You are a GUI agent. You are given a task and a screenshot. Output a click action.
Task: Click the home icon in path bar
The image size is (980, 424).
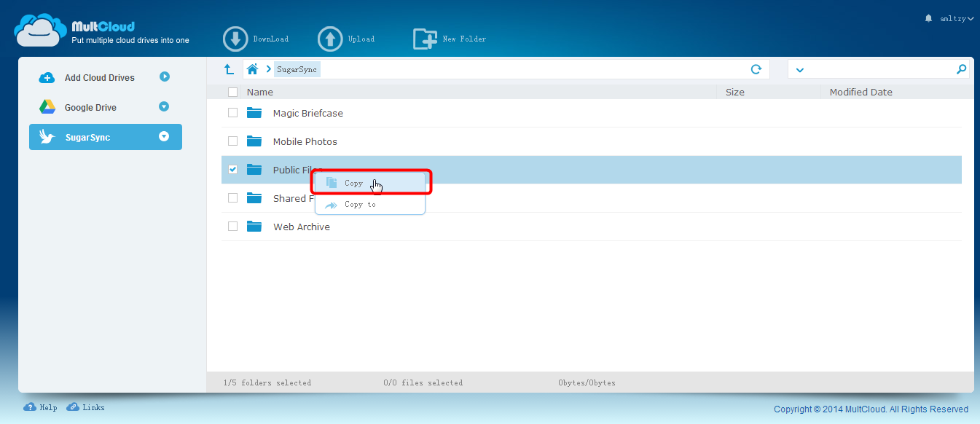(252, 69)
